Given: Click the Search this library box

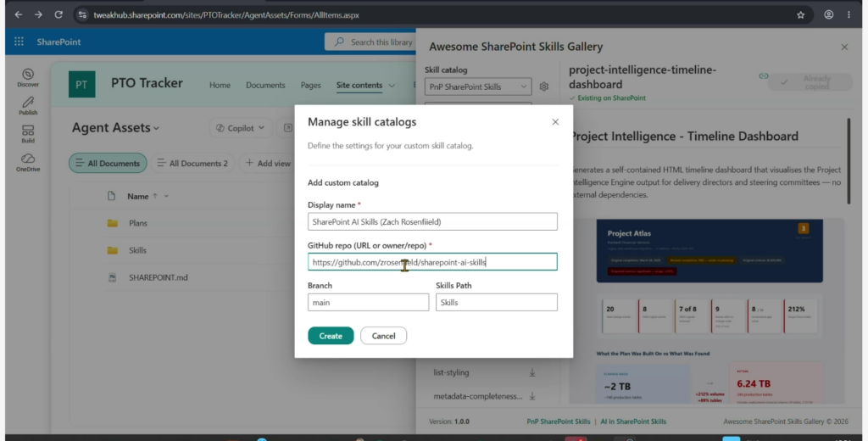Looking at the screenshot, I should click(370, 42).
